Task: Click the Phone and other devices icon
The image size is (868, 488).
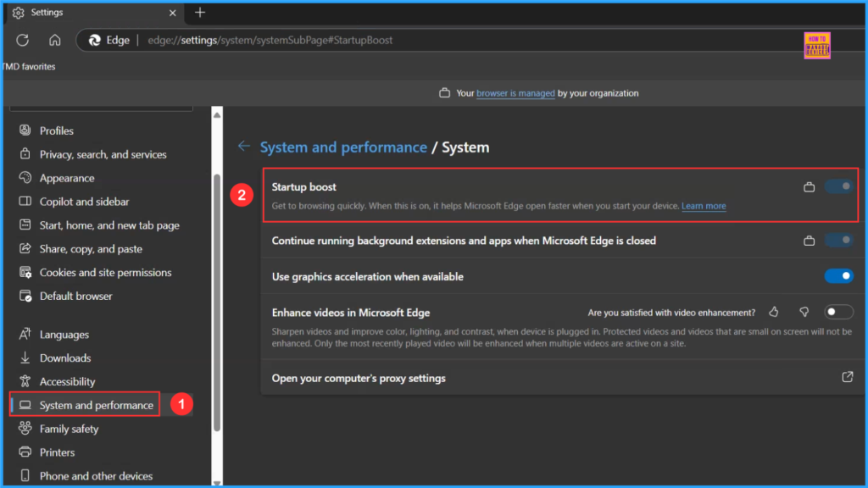Action: coord(25,476)
